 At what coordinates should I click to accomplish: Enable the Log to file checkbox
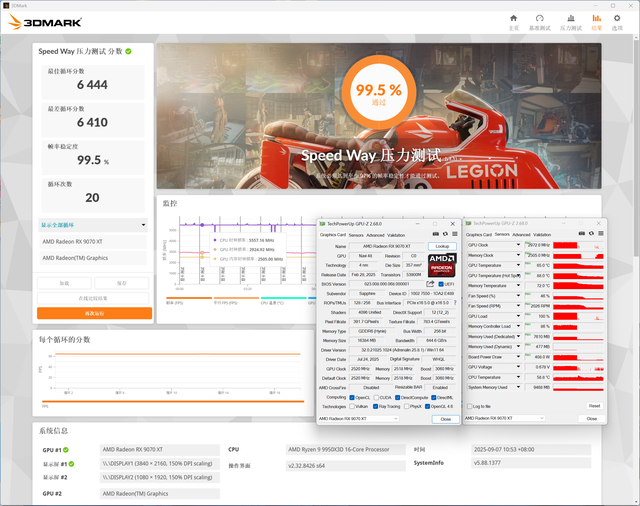469,406
